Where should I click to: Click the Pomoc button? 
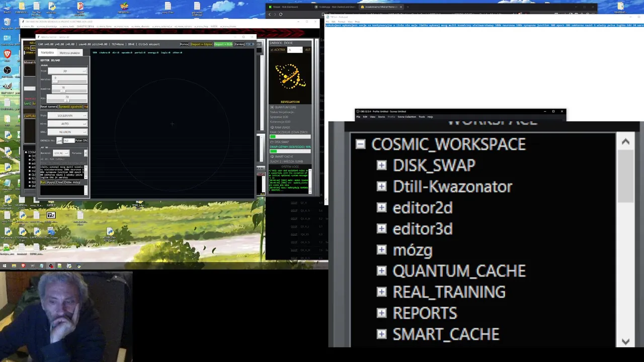[x=185, y=44]
